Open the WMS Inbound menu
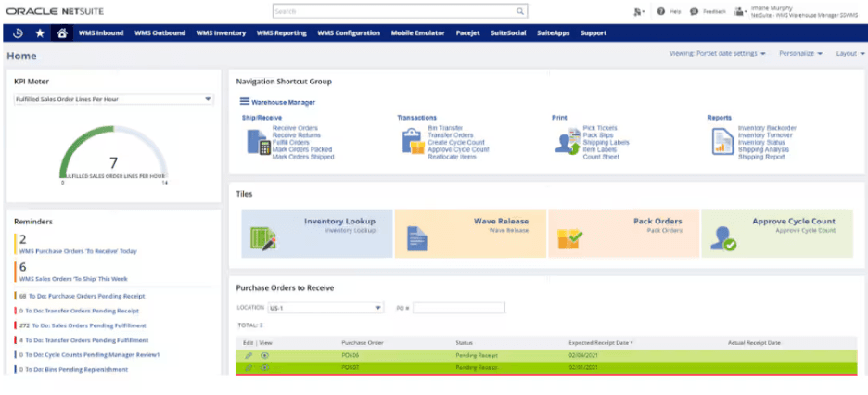Viewport: 868px width, 395px height. [x=101, y=32]
